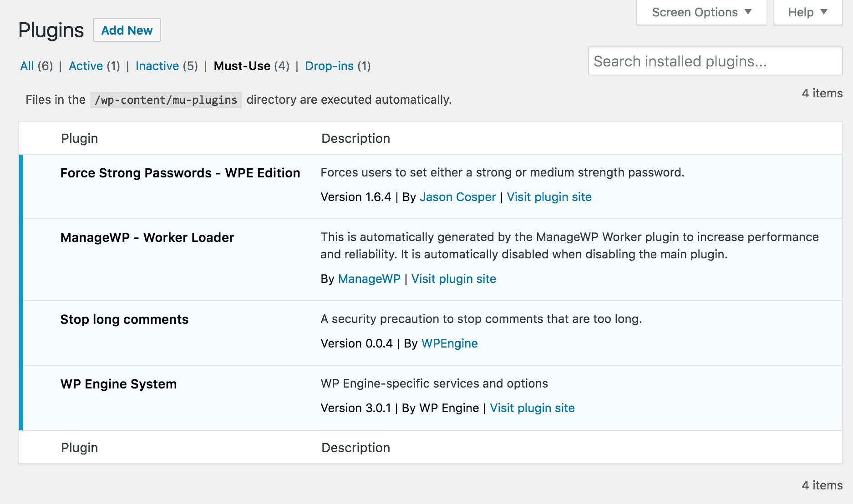Screen dimensions: 853x504
Task: Expand the Screen Options dropdown
Action: click(701, 12)
